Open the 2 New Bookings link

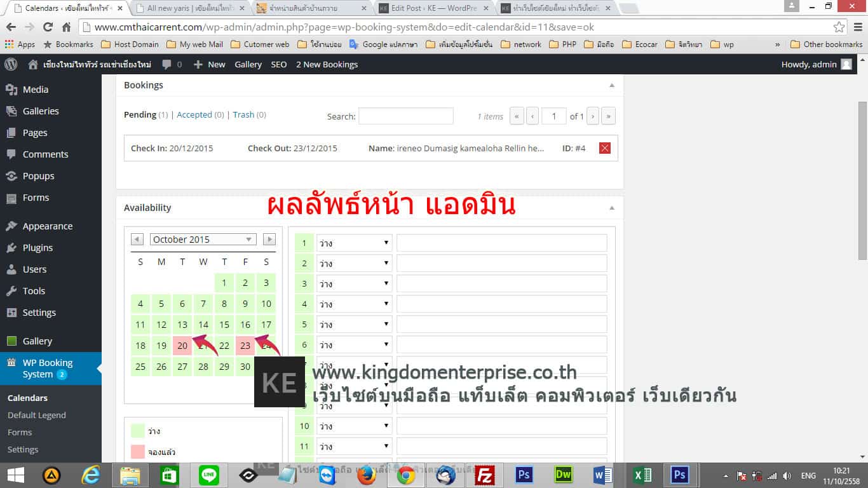coord(327,64)
